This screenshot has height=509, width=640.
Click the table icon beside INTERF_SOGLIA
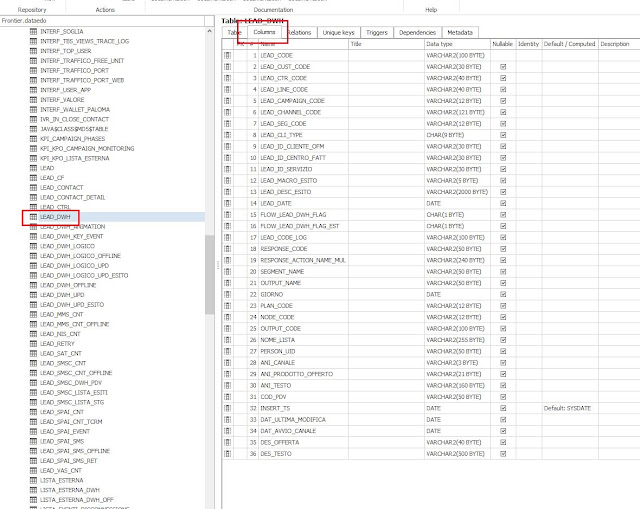coord(33,31)
